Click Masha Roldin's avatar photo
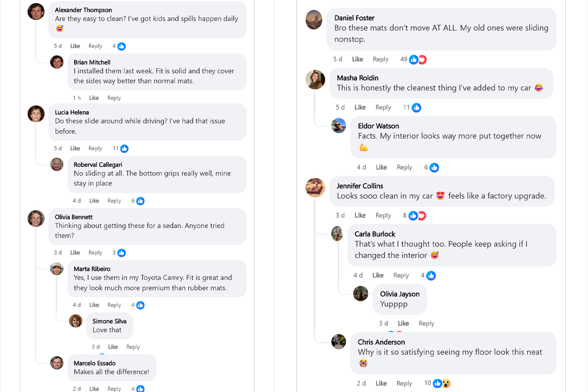588x392 pixels. tap(315, 79)
